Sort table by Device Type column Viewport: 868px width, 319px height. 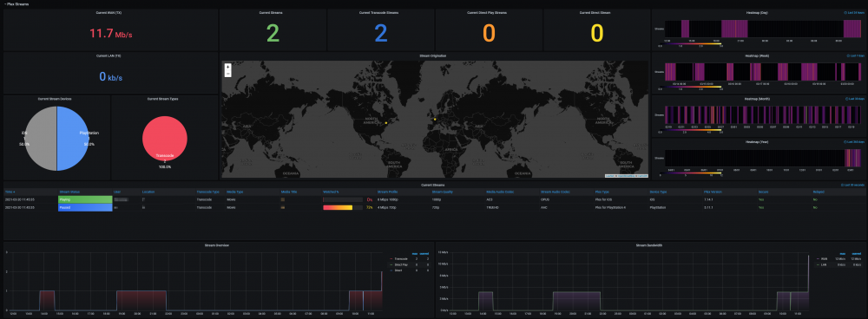pyautogui.click(x=658, y=192)
